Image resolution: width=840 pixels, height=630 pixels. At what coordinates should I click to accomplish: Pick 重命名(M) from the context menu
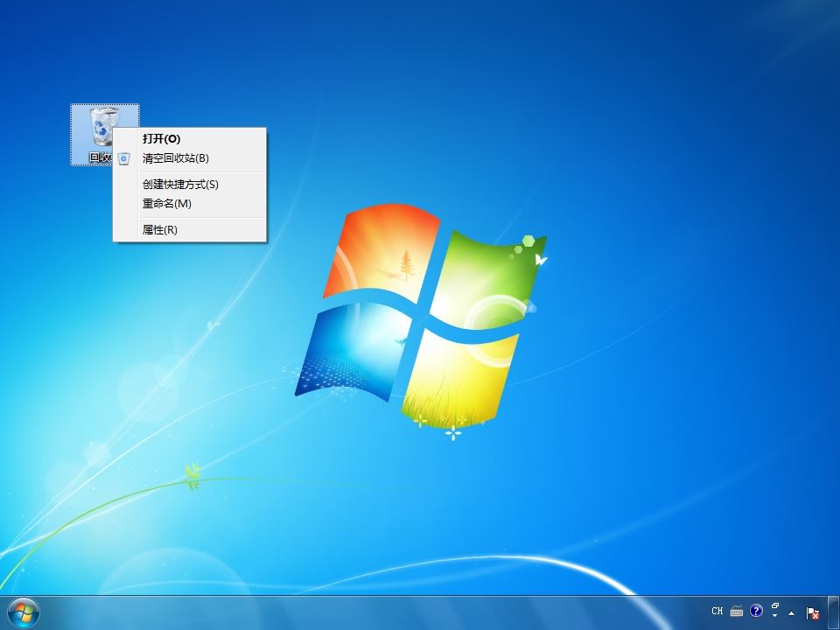(x=190, y=204)
